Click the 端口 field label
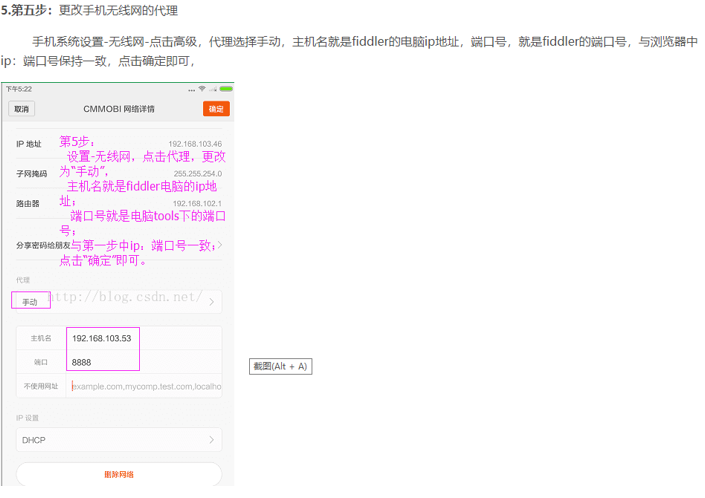 pos(41,362)
